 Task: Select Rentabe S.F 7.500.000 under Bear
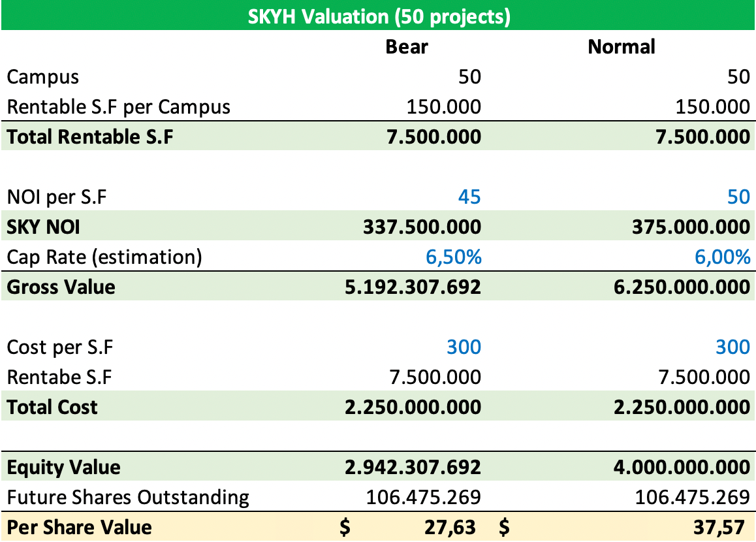(x=435, y=377)
